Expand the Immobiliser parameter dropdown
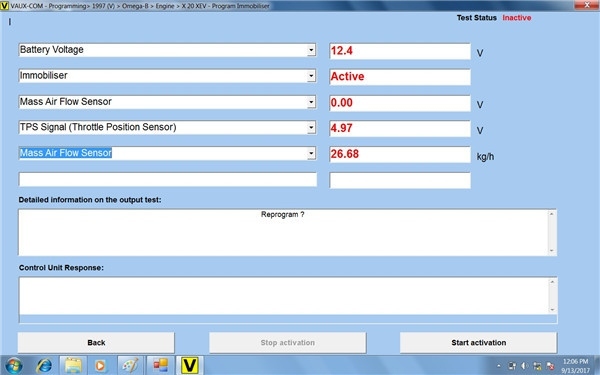This screenshot has height=375, width=600. (311, 76)
